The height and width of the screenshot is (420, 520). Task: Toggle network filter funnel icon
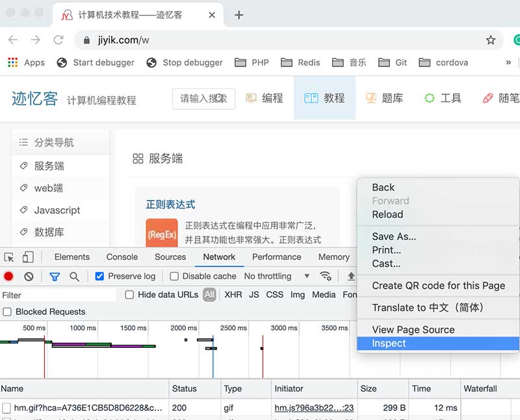pos(55,276)
